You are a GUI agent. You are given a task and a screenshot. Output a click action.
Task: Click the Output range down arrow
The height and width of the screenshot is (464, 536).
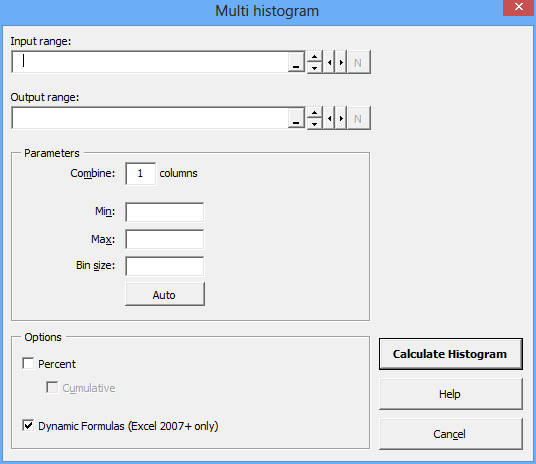(x=314, y=124)
